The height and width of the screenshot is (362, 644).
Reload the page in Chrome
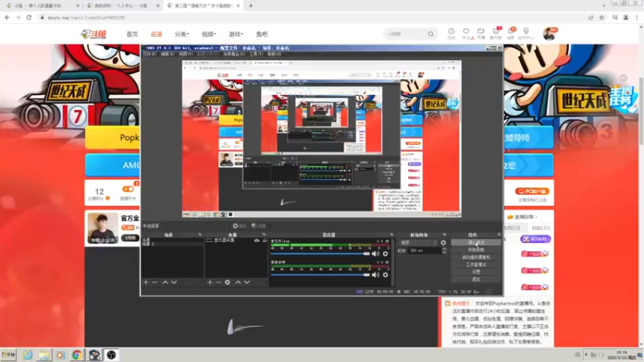point(29,18)
